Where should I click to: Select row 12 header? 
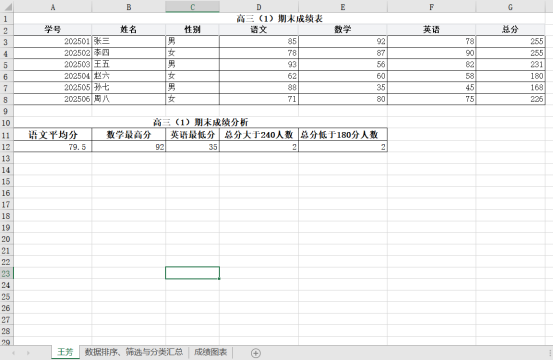point(6,146)
